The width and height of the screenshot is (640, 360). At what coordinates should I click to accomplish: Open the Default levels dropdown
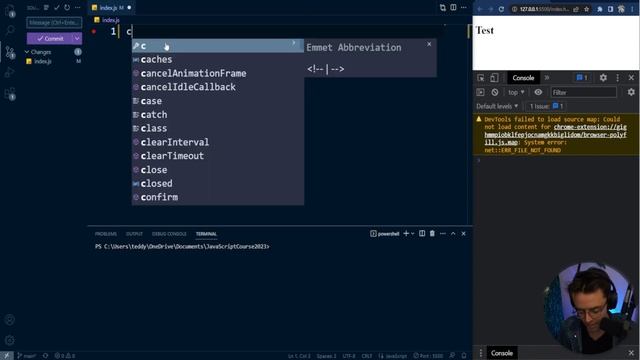pyautogui.click(x=497, y=106)
